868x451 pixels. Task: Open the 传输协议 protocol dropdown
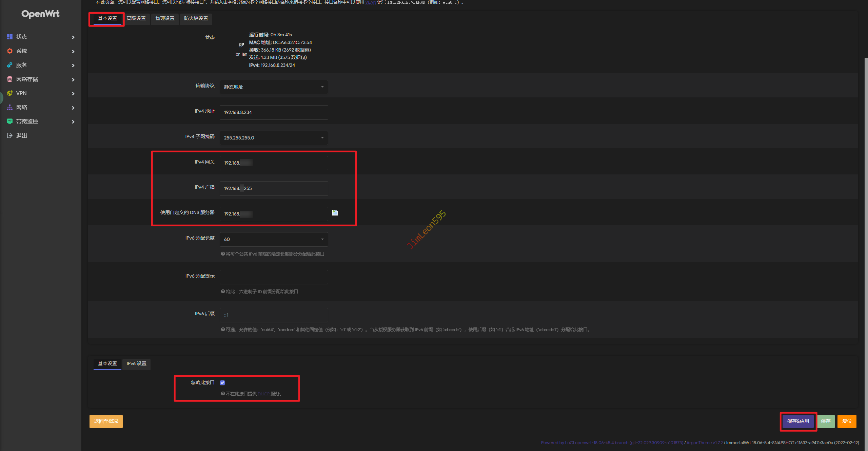274,87
